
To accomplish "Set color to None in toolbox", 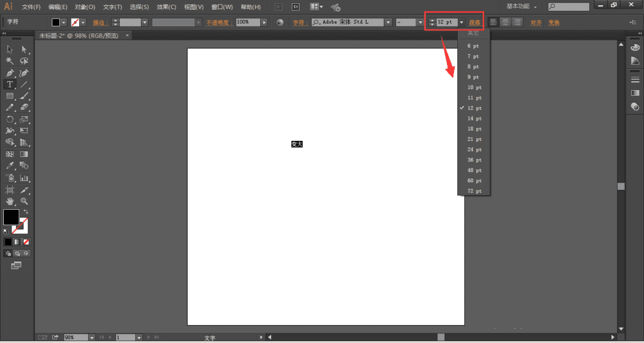I will [26, 242].
